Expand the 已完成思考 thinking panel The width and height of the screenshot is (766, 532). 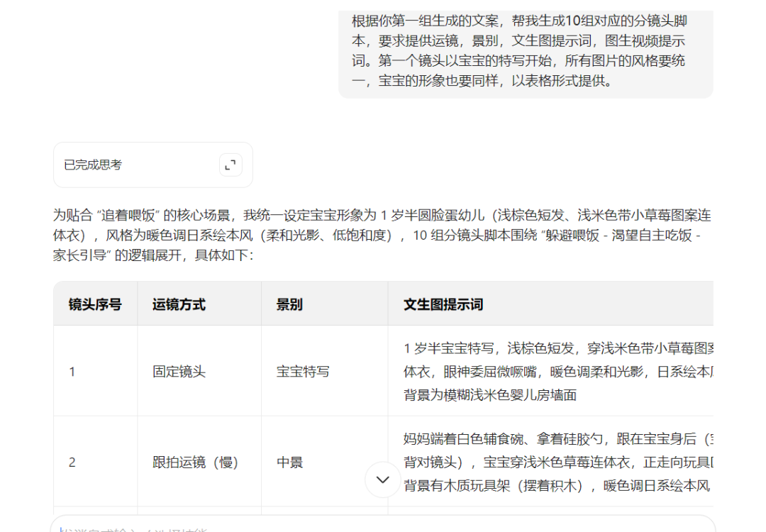point(152,165)
